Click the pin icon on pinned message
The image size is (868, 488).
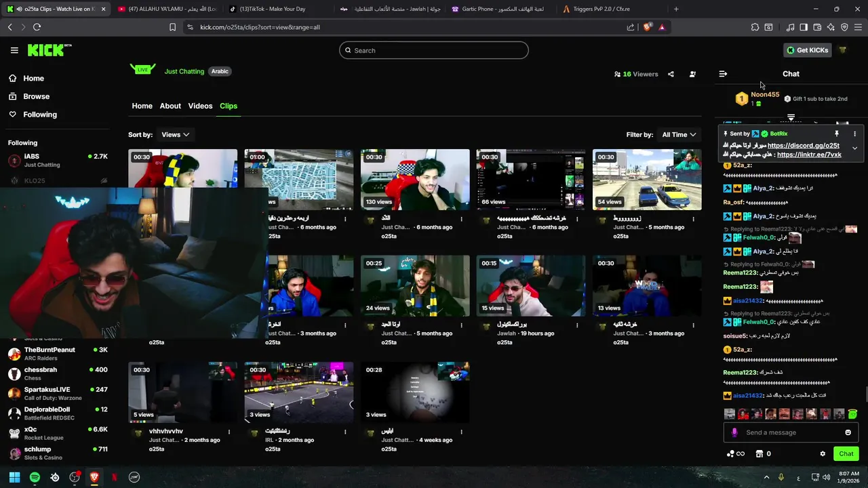click(x=837, y=134)
